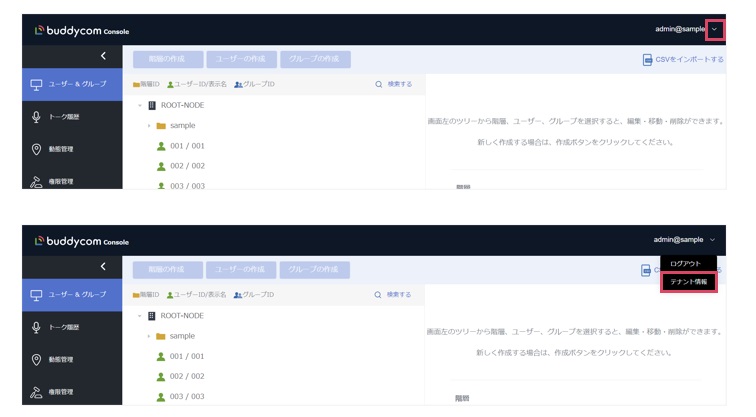Open ユーザー & グループ in upper screenshot sidebar
Screen dimensions: 756x417
[x=72, y=84]
